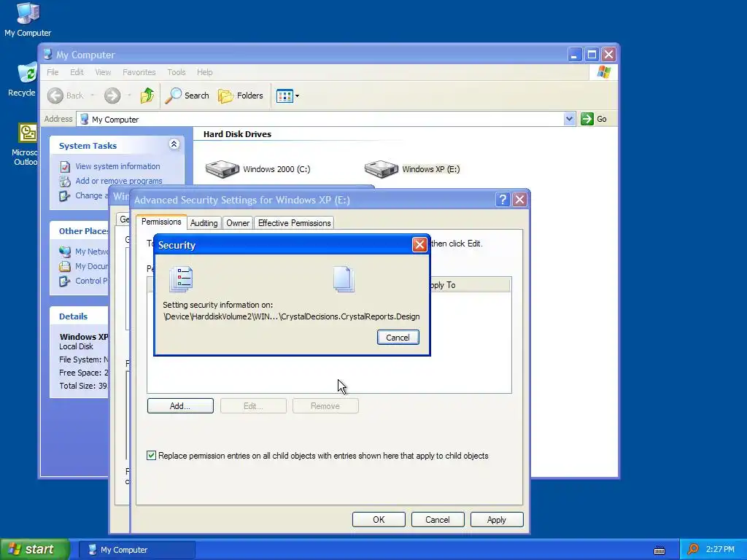Click the disabled Edit... button
Viewport: 747px width, 560px height.
[253, 405]
